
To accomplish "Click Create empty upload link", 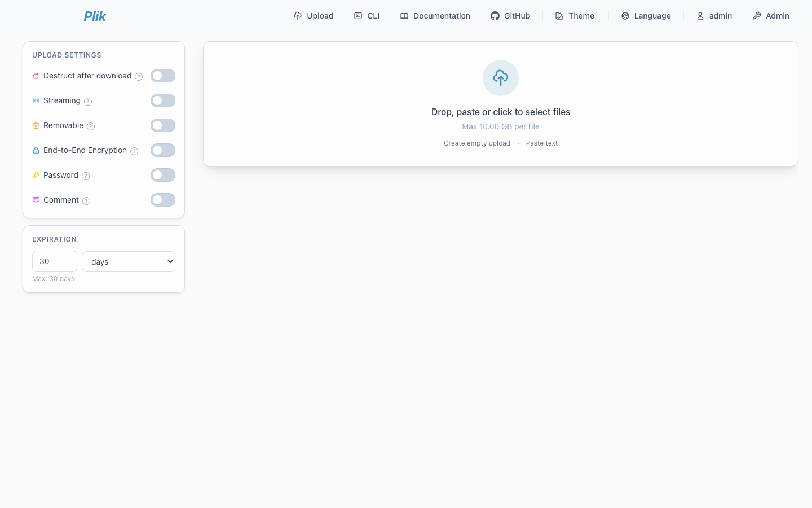I will (477, 143).
